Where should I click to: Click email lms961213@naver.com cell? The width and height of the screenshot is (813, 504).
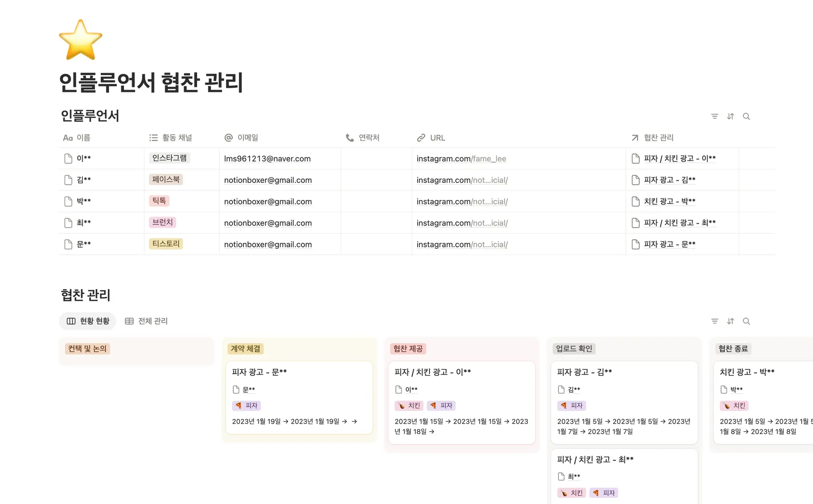280,159
